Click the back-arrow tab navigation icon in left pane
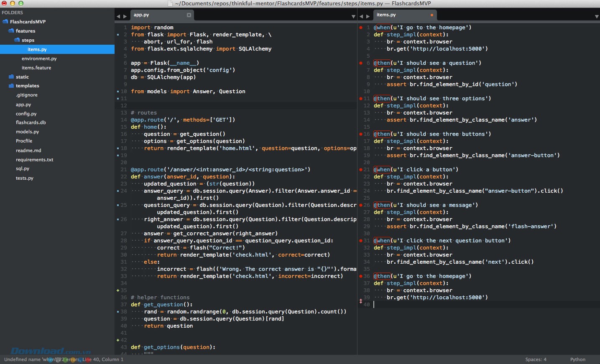The image size is (600, 364). click(119, 15)
